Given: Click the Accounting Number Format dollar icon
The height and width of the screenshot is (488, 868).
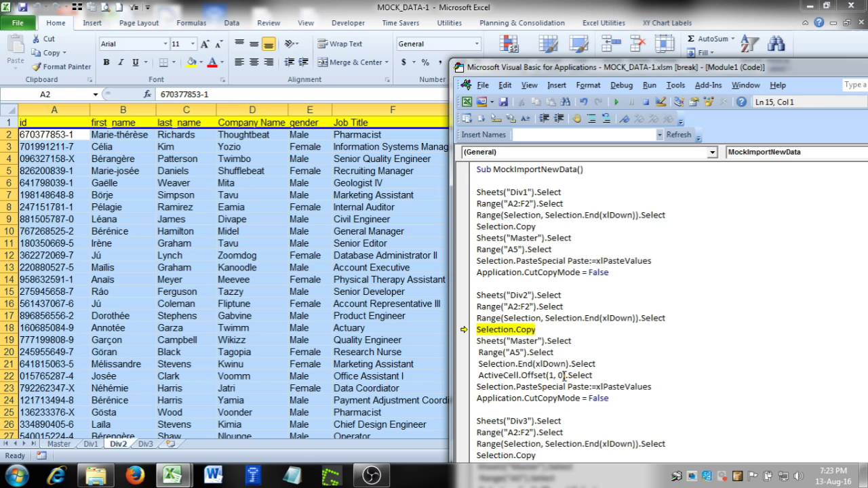Looking at the screenshot, I should pyautogui.click(x=404, y=62).
